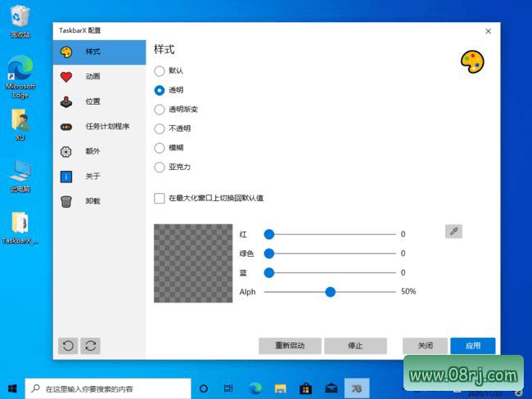Click the 蓝 (Blue) slider handle
Screen dimensions: 532x399
coord(269,273)
